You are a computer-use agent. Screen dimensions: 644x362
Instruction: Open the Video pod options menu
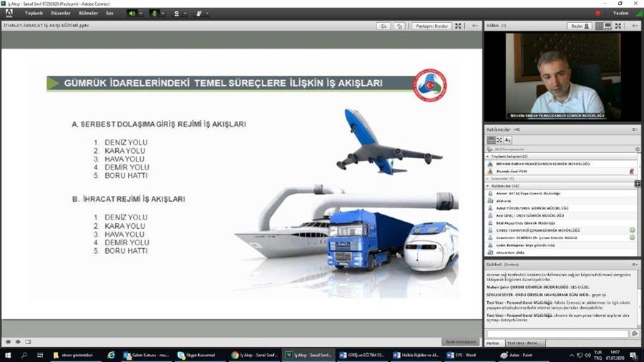[x=635, y=26]
